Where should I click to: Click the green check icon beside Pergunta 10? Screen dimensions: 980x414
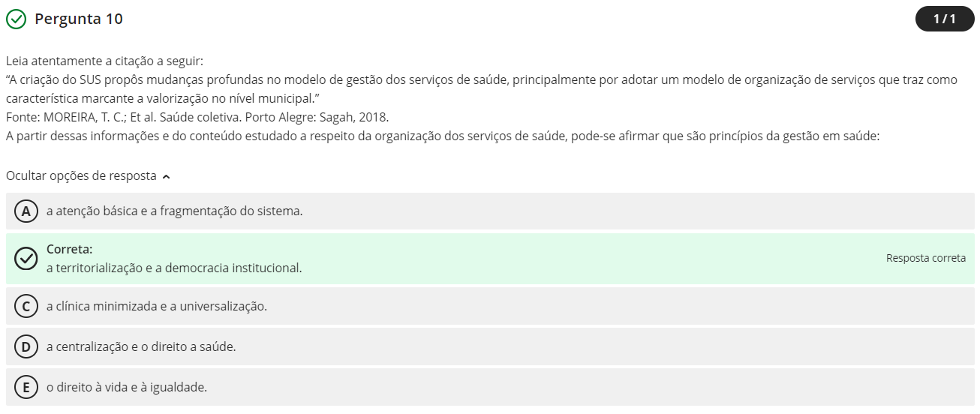pos(16,19)
